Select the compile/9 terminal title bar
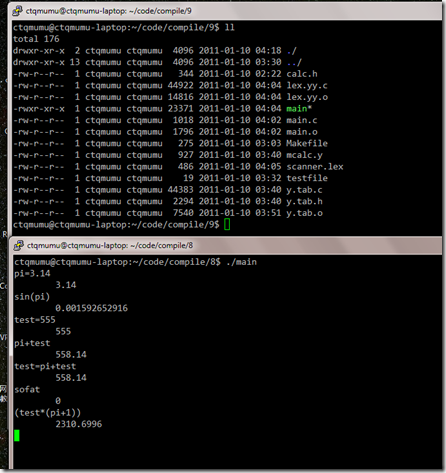This screenshot has height=473, width=446. pos(225,11)
